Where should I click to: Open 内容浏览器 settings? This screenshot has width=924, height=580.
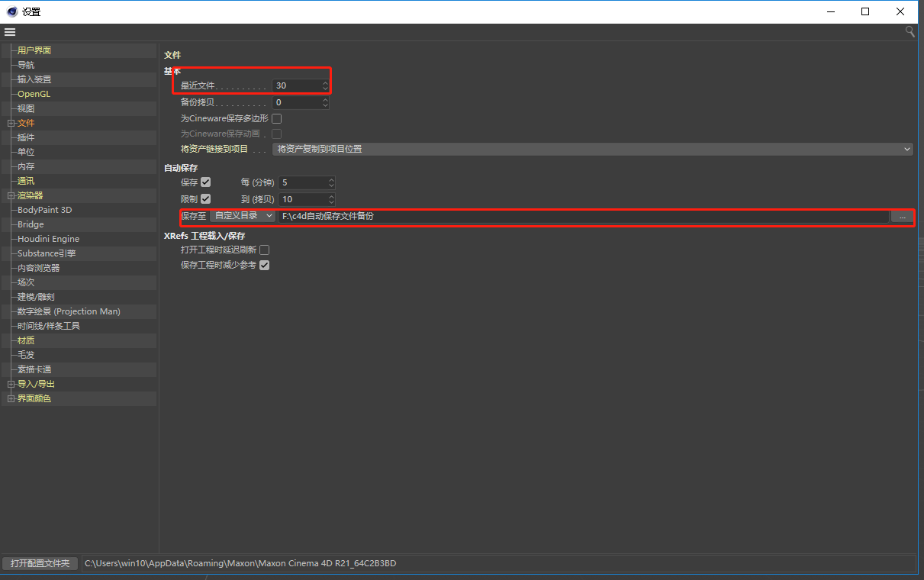click(x=38, y=268)
